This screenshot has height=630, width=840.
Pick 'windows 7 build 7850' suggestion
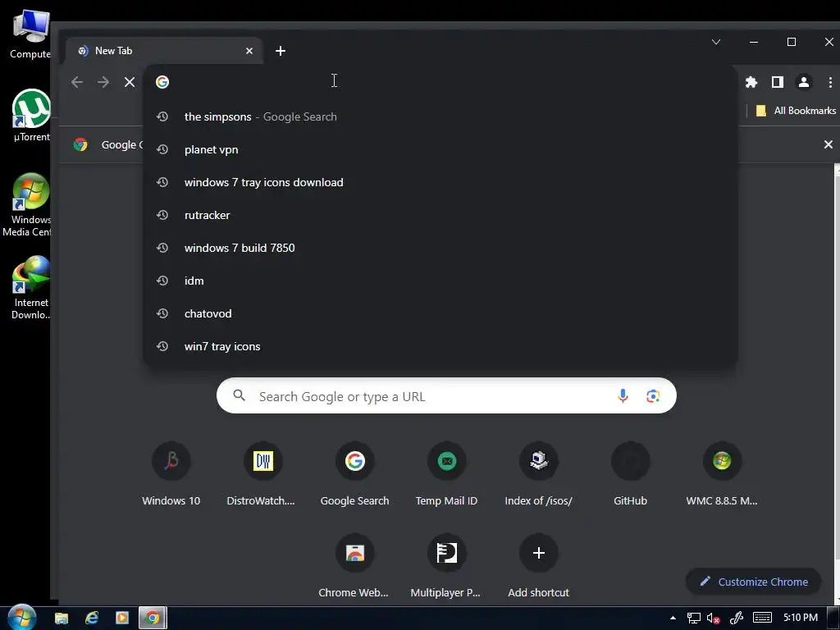coord(441,248)
